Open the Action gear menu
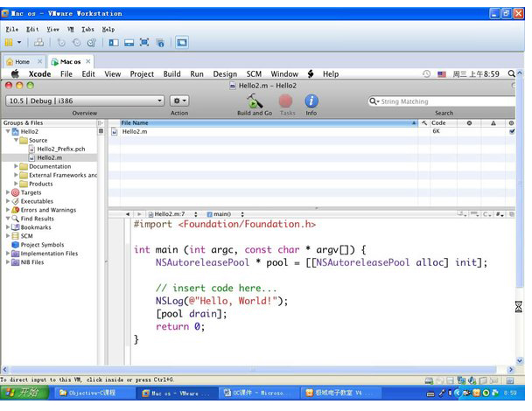This screenshot has width=532, height=411. [179, 101]
